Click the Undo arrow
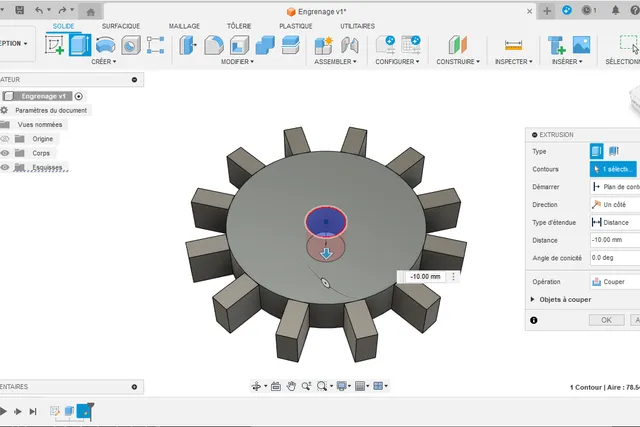The height and width of the screenshot is (427, 640). pos(39,10)
